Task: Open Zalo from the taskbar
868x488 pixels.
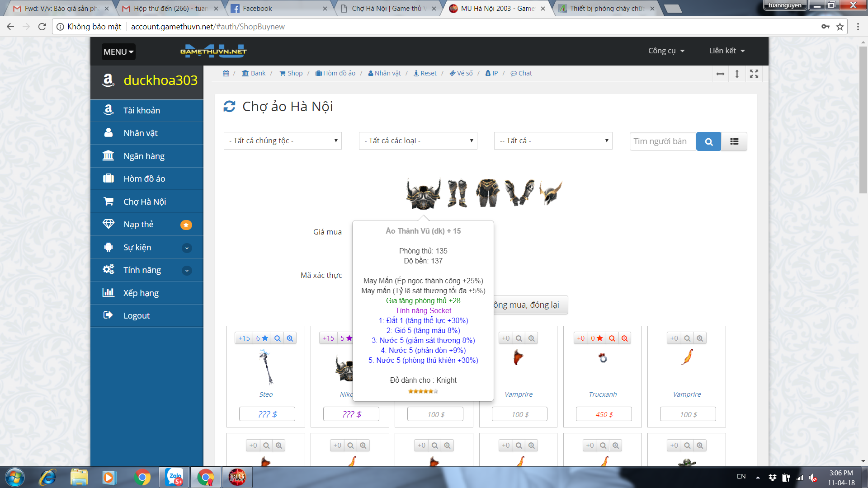Action: tap(175, 477)
